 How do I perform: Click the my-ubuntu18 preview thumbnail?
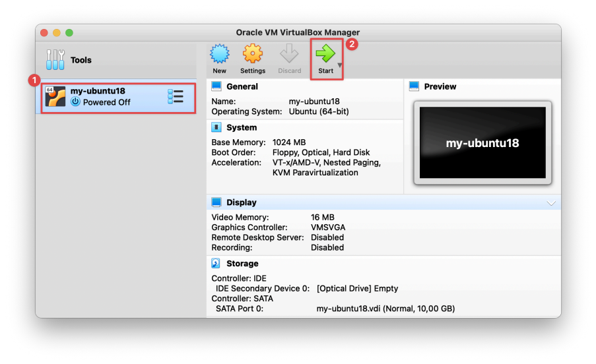pyautogui.click(x=482, y=142)
